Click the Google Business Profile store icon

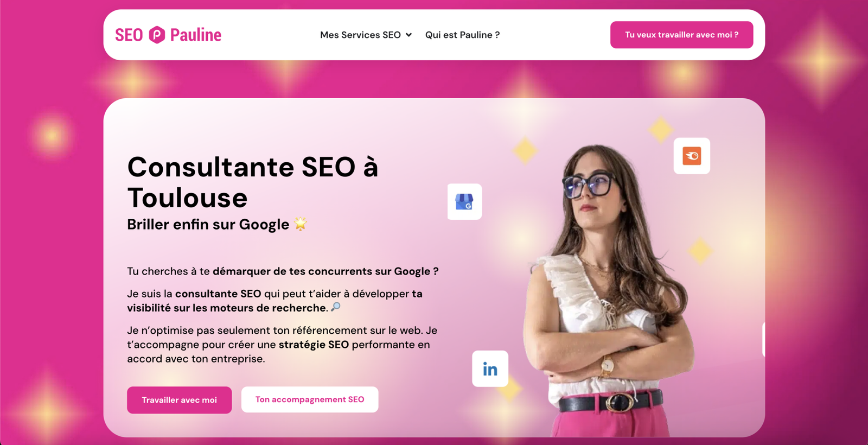[464, 202]
